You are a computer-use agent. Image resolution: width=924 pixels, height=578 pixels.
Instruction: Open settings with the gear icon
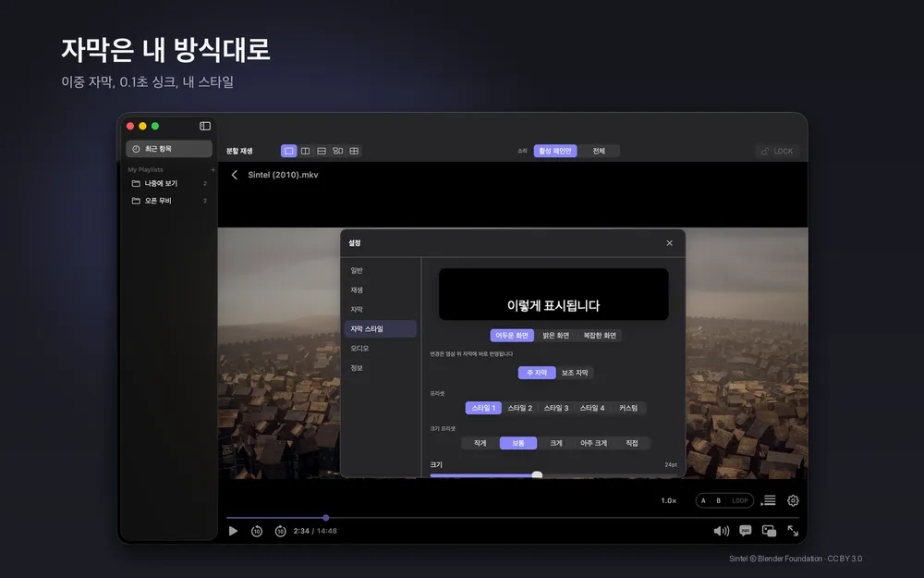793,500
